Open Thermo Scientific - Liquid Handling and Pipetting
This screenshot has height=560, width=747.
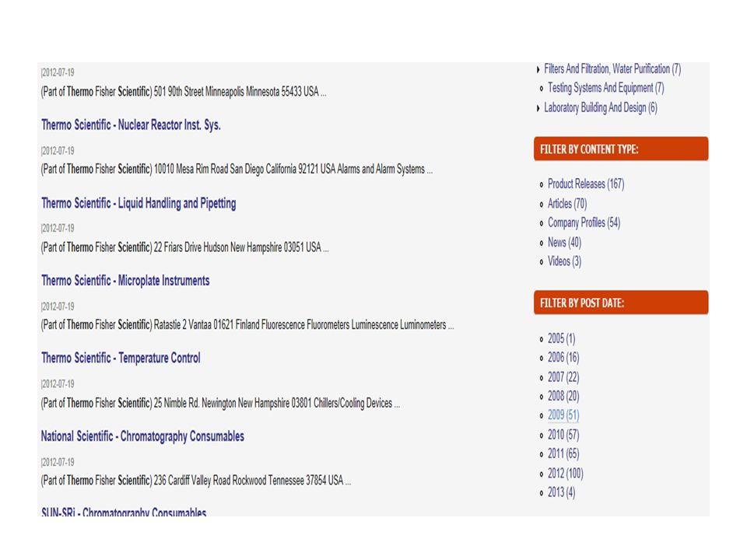139,203
